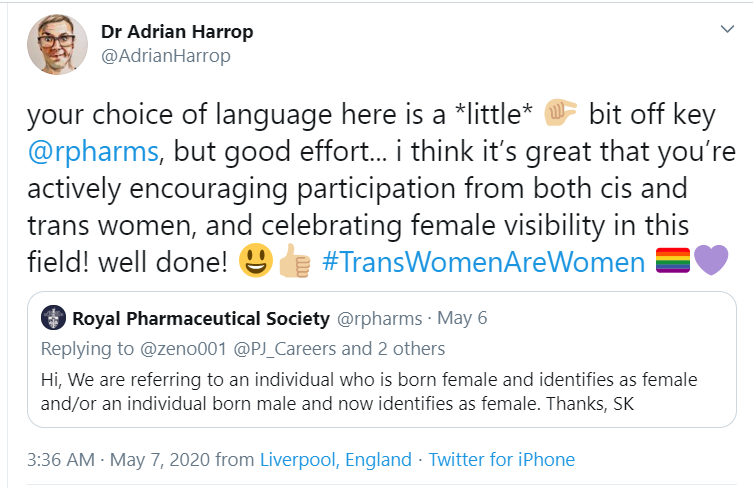Open the tweet options chevron menu
Screen dimensions: 753x488
[728, 29]
